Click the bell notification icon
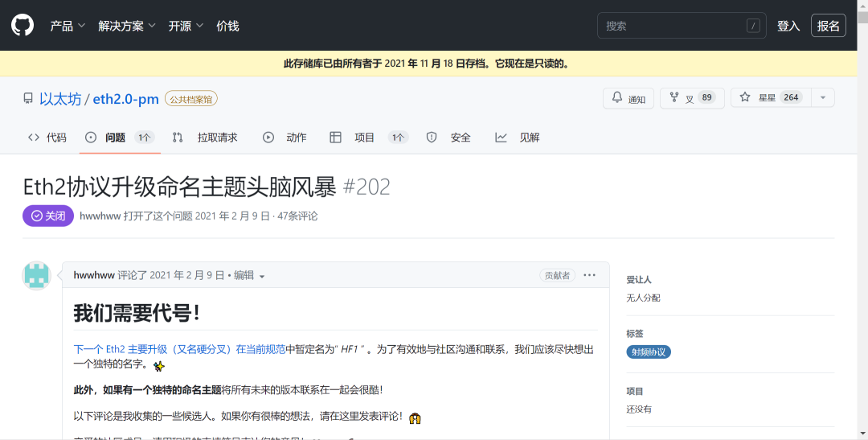 617,98
